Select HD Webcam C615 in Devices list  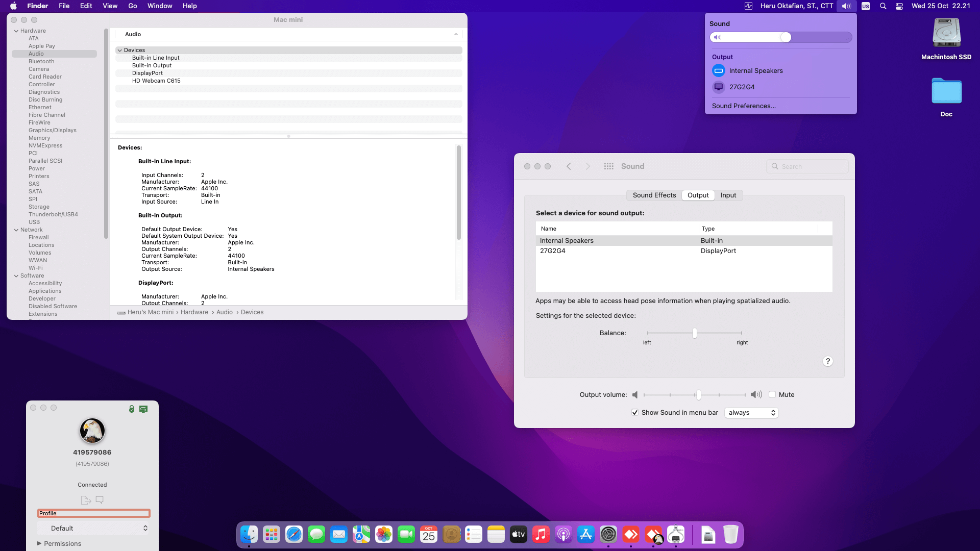point(156,81)
